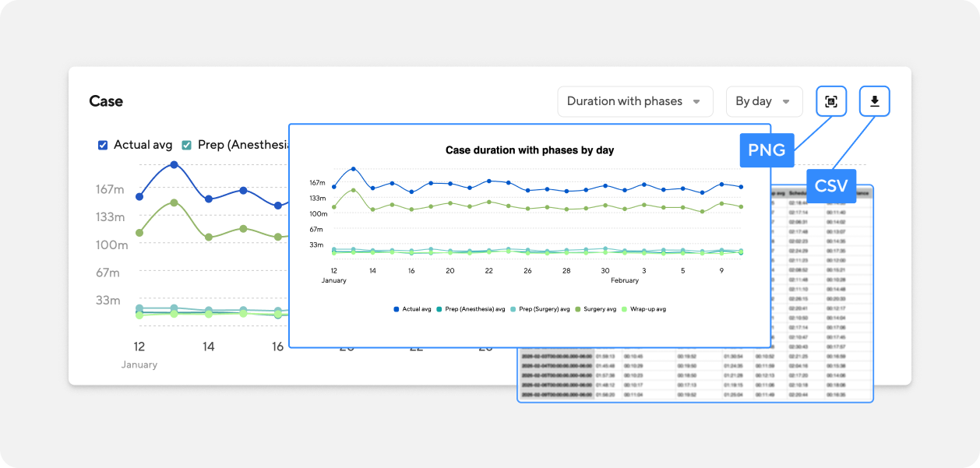Click the 100m y-axis label in Case chart
The width and height of the screenshot is (980, 468).
(x=111, y=245)
